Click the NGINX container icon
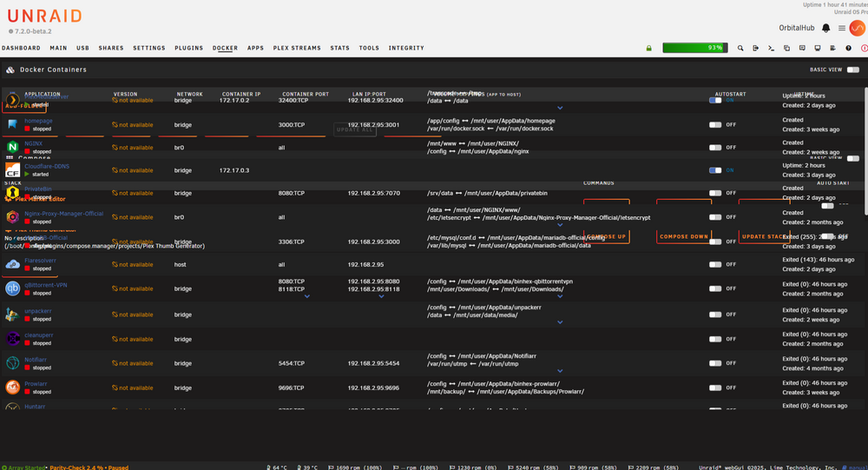Viewport: 868px width, 470px height. coord(12,147)
